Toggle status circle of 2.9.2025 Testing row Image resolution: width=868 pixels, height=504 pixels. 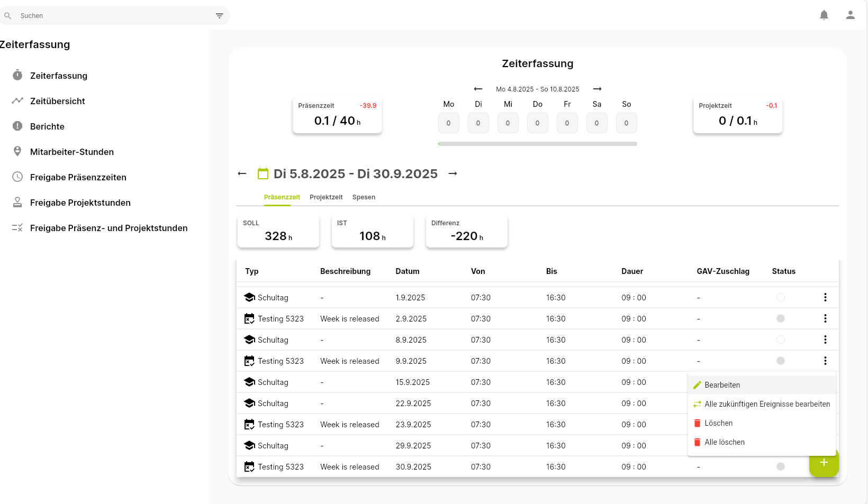(781, 318)
